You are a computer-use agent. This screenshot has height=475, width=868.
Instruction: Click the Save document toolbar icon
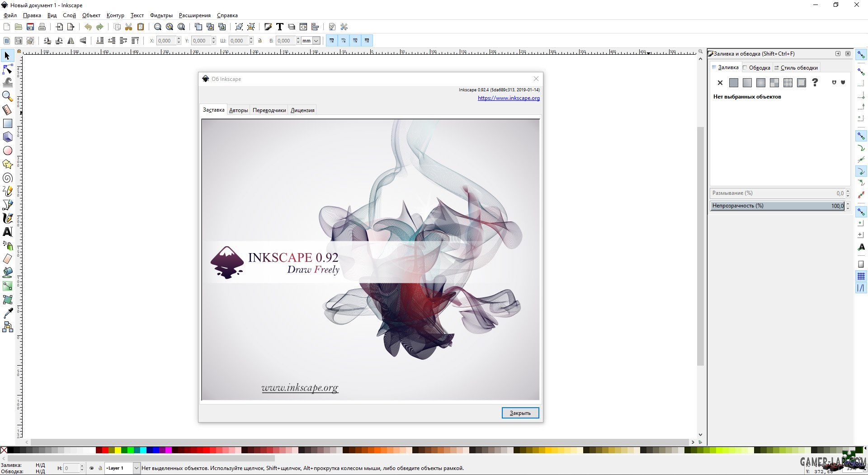(30, 27)
